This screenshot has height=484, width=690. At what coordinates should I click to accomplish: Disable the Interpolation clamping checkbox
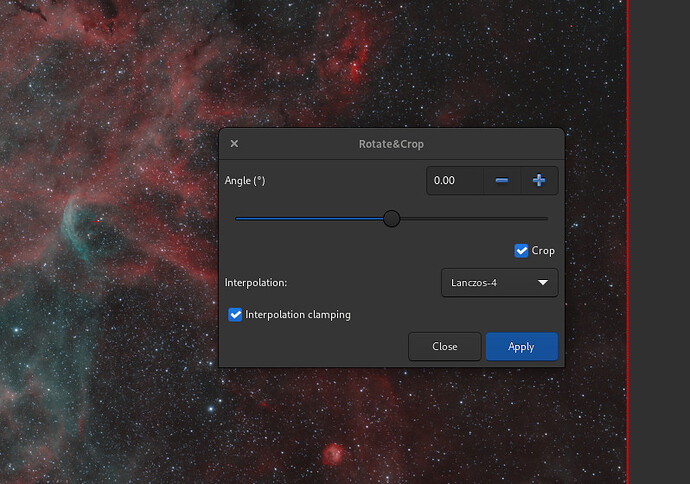236,315
